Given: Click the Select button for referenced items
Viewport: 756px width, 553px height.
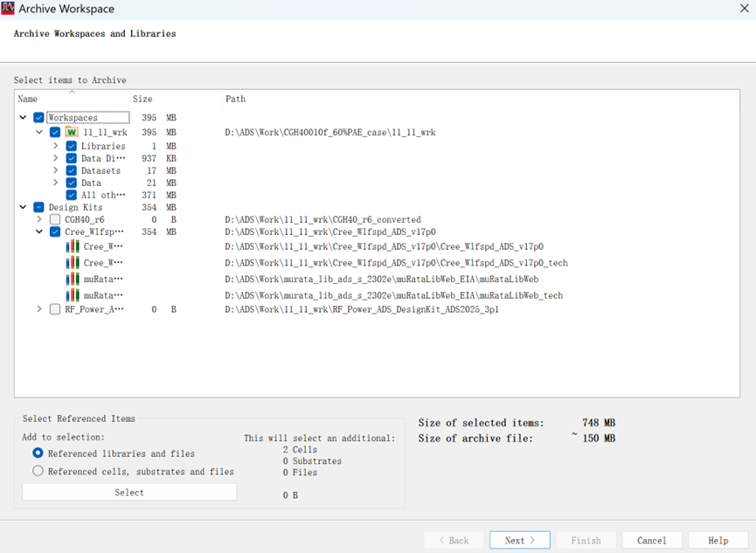Looking at the screenshot, I should tap(129, 492).
